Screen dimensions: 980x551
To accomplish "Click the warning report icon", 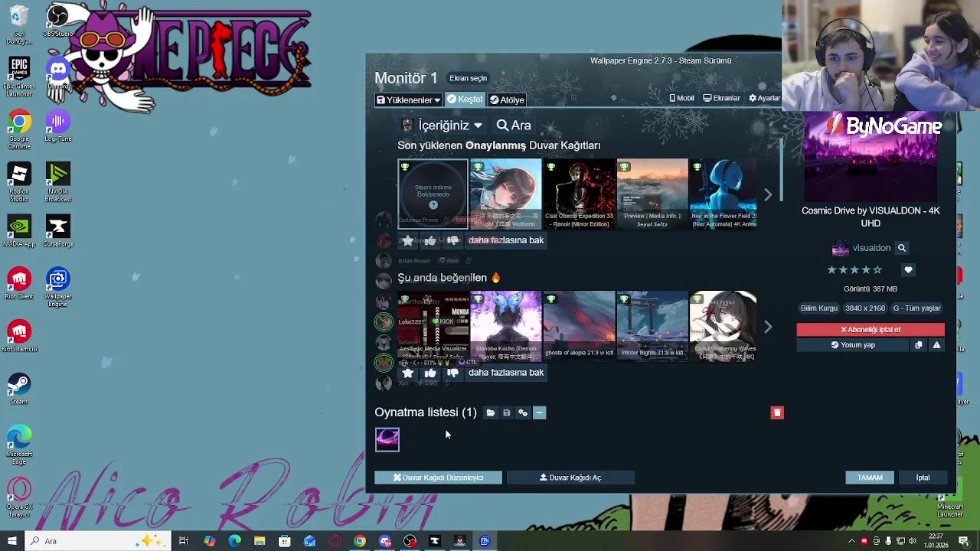I will [936, 345].
